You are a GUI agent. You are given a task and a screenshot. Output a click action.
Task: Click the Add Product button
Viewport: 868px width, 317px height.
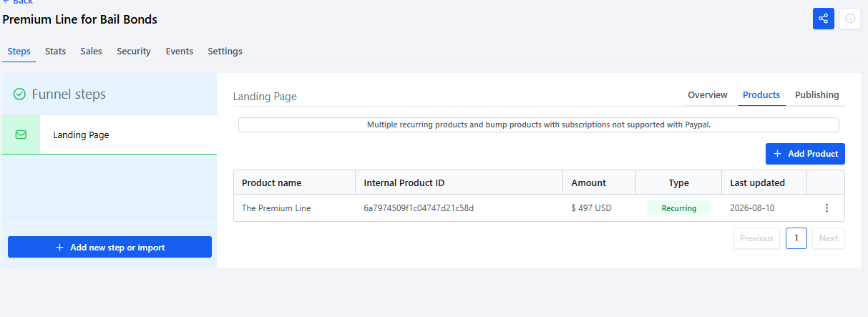coord(805,154)
